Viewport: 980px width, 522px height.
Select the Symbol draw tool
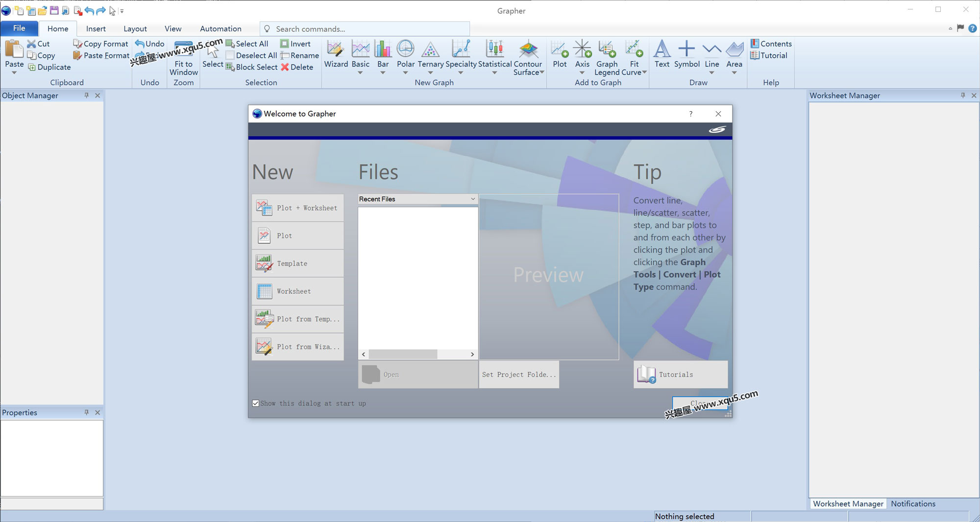coord(687,54)
